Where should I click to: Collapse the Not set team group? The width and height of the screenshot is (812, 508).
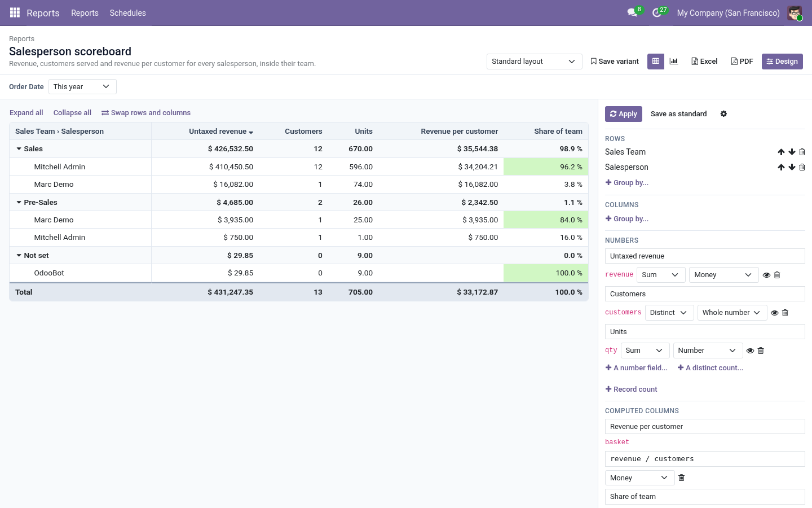[x=19, y=256]
